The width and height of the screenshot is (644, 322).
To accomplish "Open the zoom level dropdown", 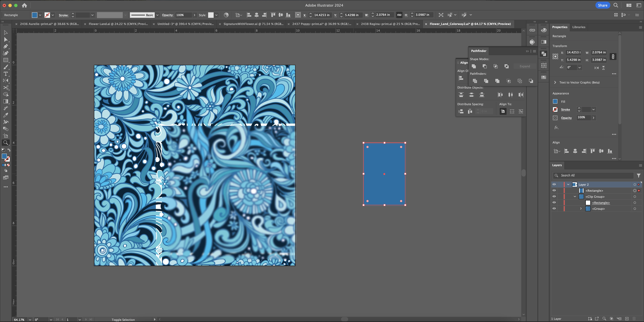I will coord(30,320).
